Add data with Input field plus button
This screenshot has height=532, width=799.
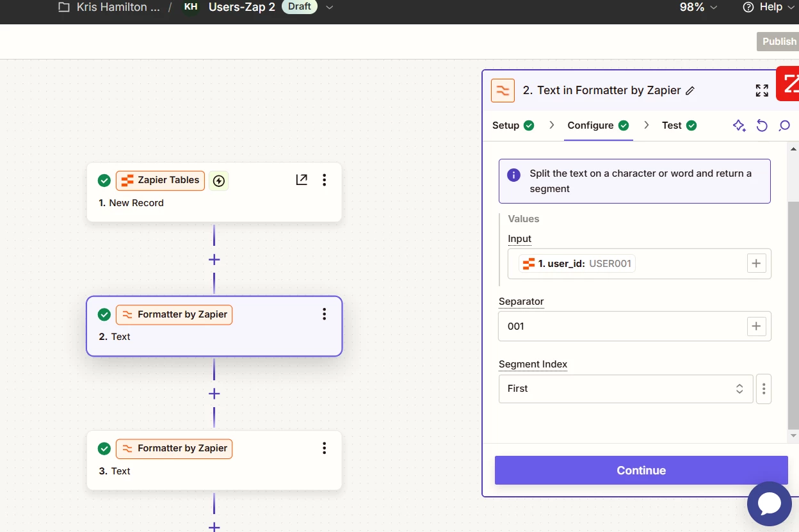click(757, 263)
